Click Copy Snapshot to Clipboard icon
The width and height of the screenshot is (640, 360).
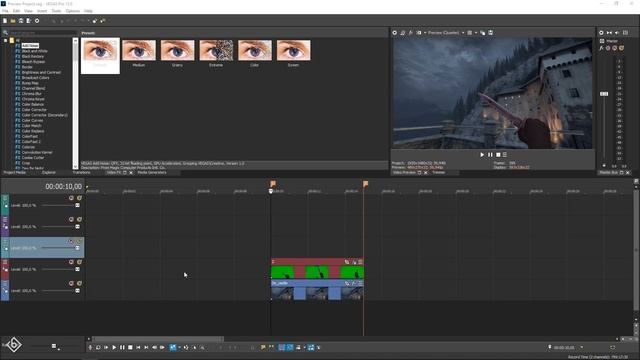tap(482, 33)
